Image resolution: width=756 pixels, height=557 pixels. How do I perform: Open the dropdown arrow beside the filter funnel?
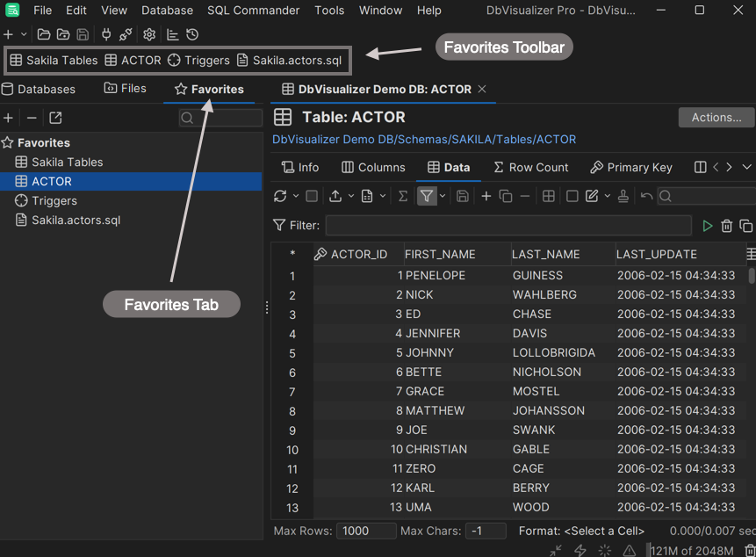(443, 196)
